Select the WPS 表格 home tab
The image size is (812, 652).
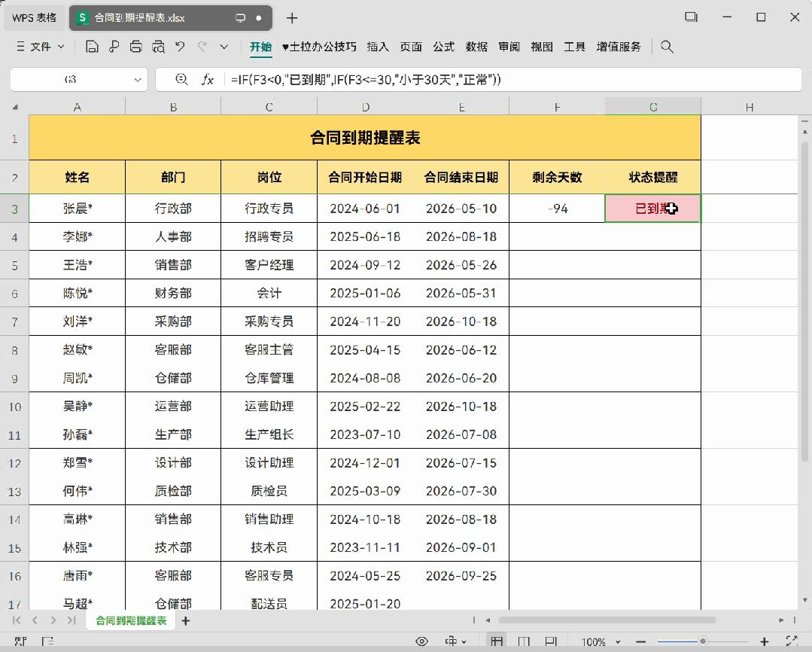click(35, 18)
